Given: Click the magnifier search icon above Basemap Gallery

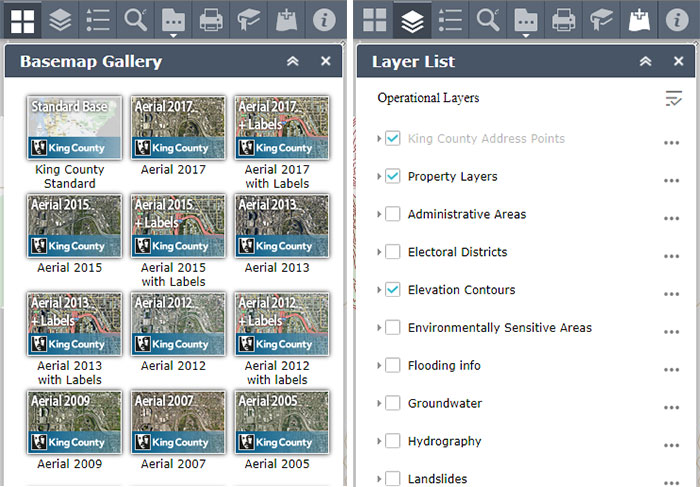Looking at the screenshot, I should coord(135,19).
